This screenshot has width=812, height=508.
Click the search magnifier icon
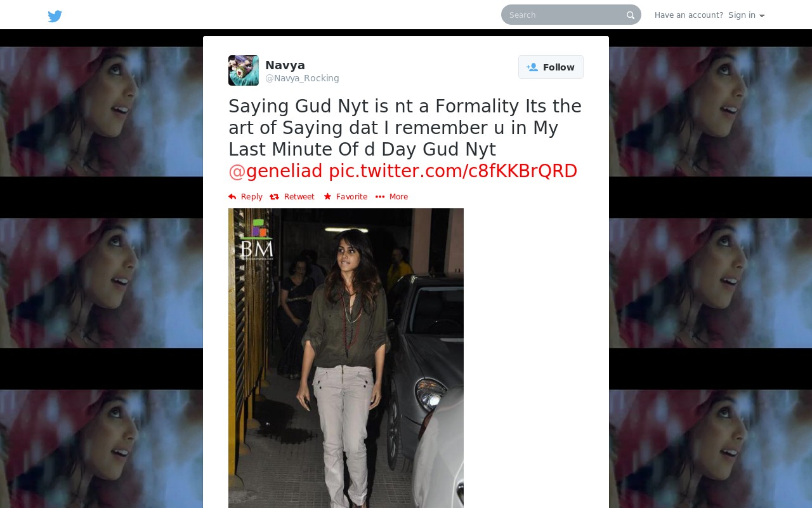631,15
